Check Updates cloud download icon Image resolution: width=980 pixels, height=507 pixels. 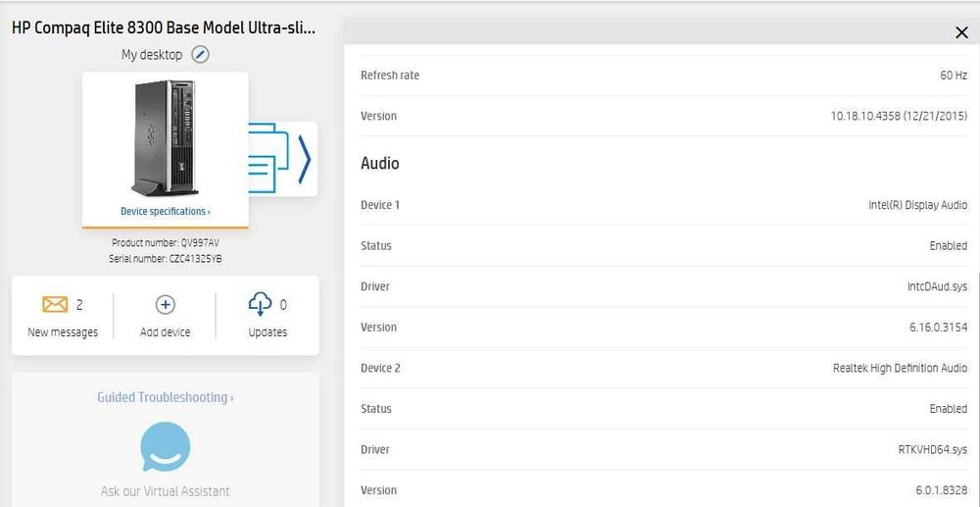260,304
